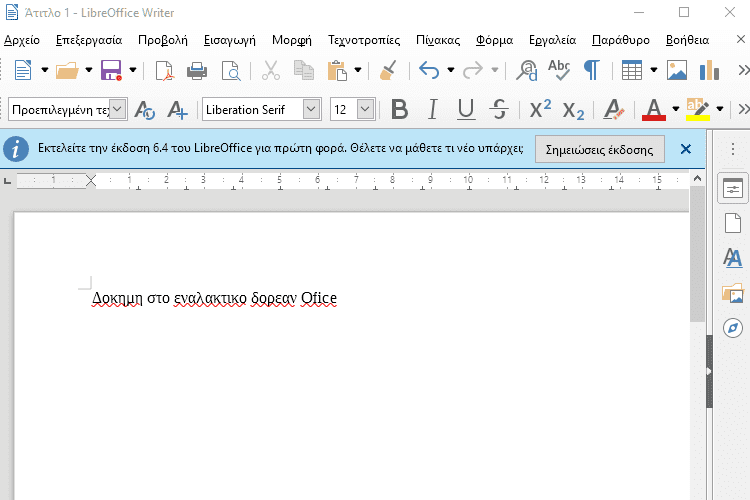Open the Save options dropdown arrow

[132, 70]
